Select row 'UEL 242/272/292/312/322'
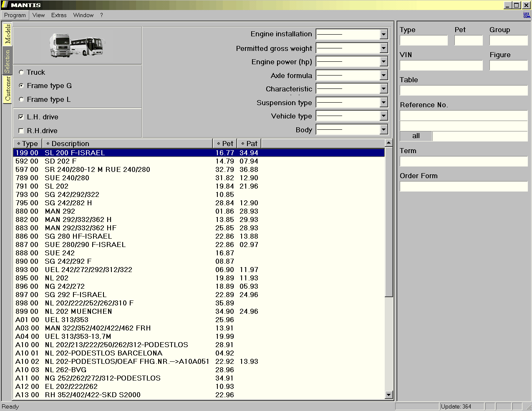Screen dimensions: 532x411 pyautogui.click(x=199, y=270)
